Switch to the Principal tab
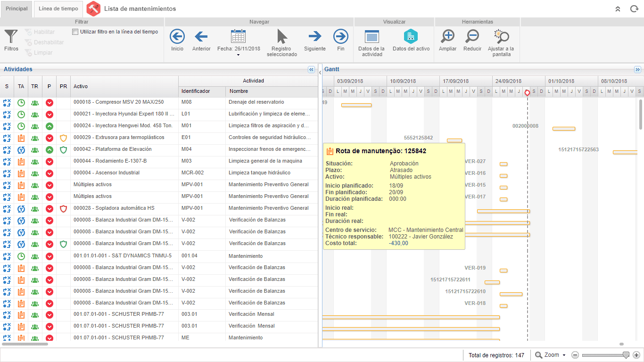 [x=17, y=9]
